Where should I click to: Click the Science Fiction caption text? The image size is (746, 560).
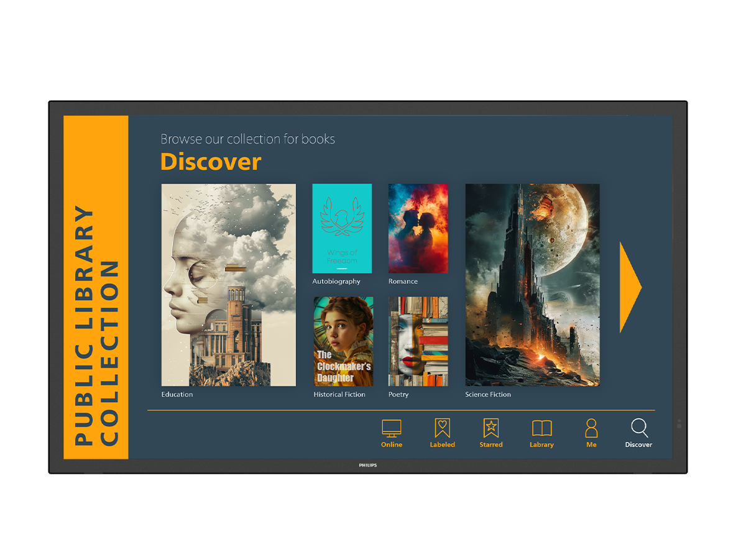click(x=488, y=395)
